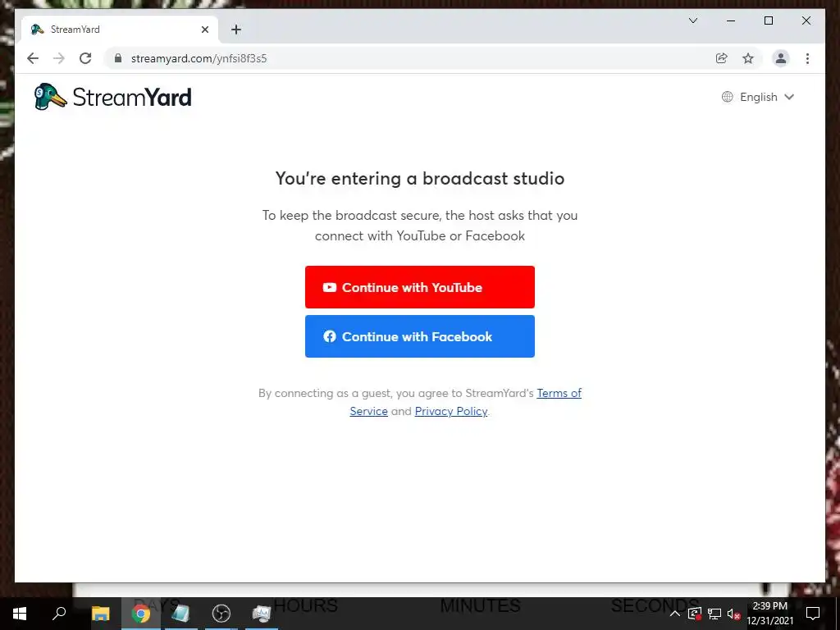The height and width of the screenshot is (630, 840).
Task: Click the browser forward arrow
Action: click(59, 58)
